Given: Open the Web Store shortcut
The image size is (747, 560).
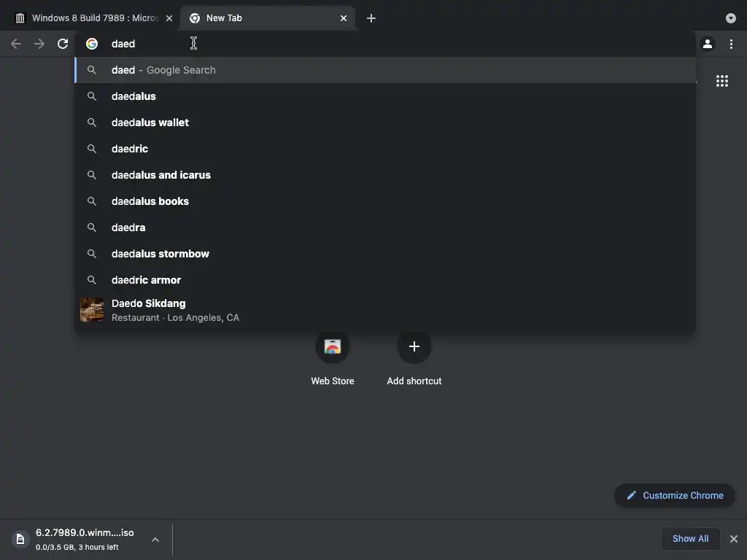Looking at the screenshot, I should point(333,359).
